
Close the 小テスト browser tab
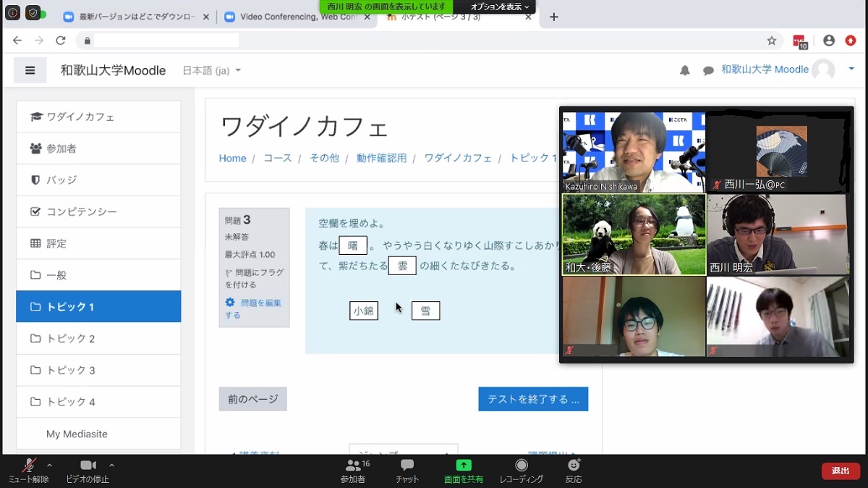tap(528, 17)
